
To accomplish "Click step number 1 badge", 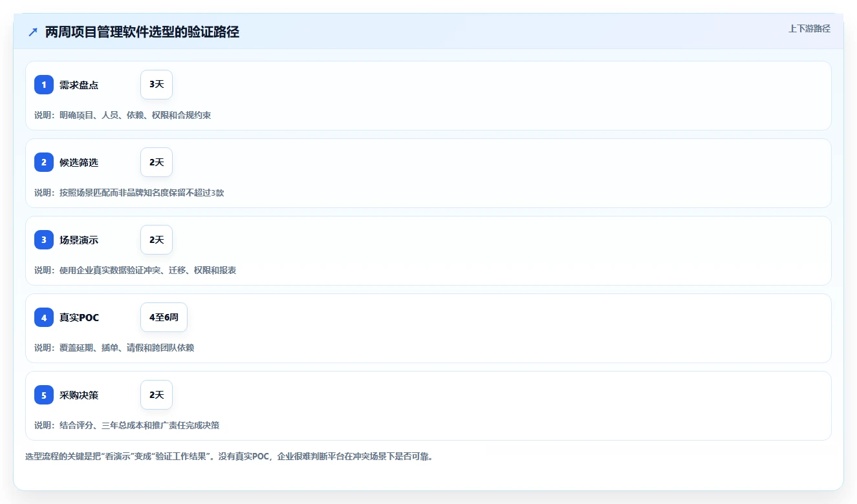I will [44, 85].
